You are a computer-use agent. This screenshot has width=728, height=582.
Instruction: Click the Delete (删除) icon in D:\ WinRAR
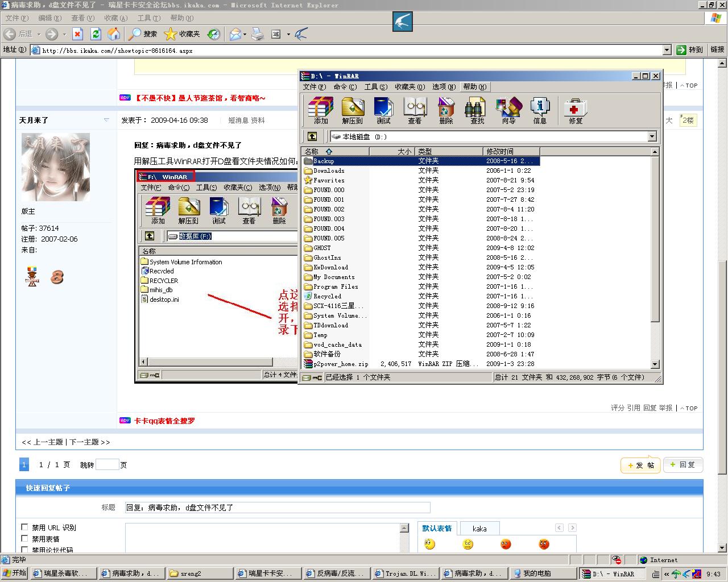[x=446, y=110]
